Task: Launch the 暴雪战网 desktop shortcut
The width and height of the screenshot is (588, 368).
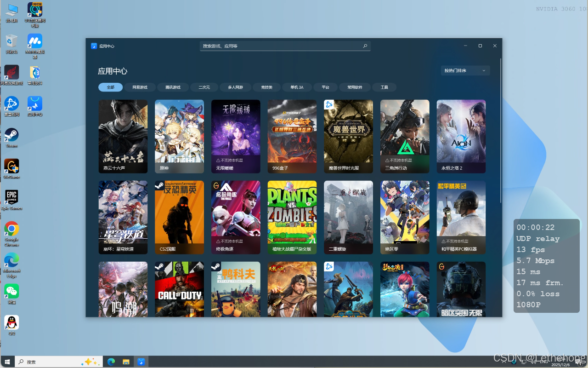Action: tap(11, 106)
